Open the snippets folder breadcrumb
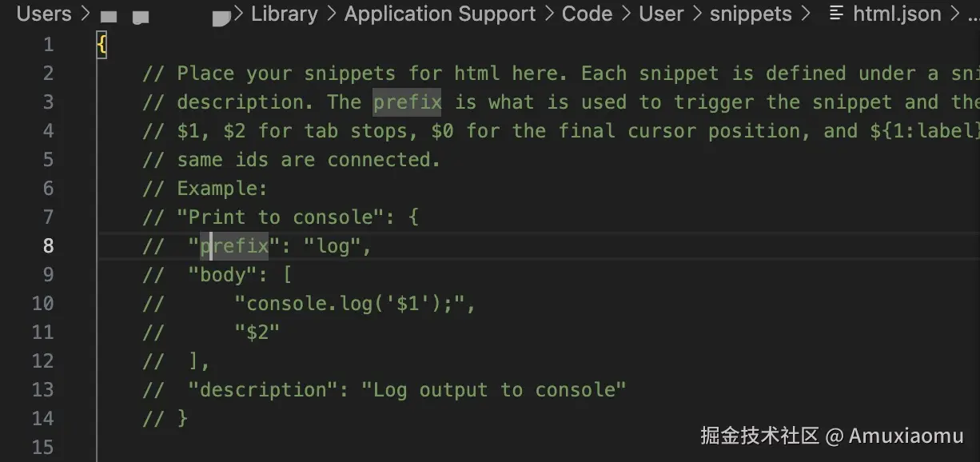 coord(751,14)
